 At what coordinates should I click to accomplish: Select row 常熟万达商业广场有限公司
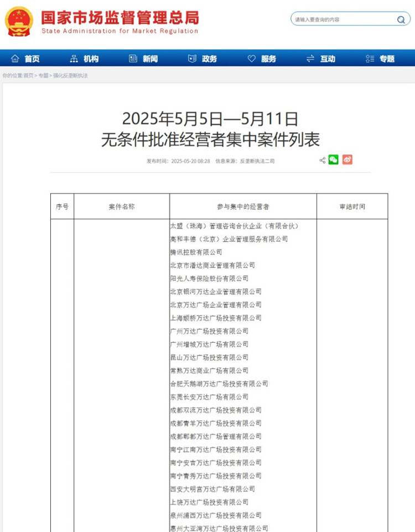pyautogui.click(x=209, y=371)
